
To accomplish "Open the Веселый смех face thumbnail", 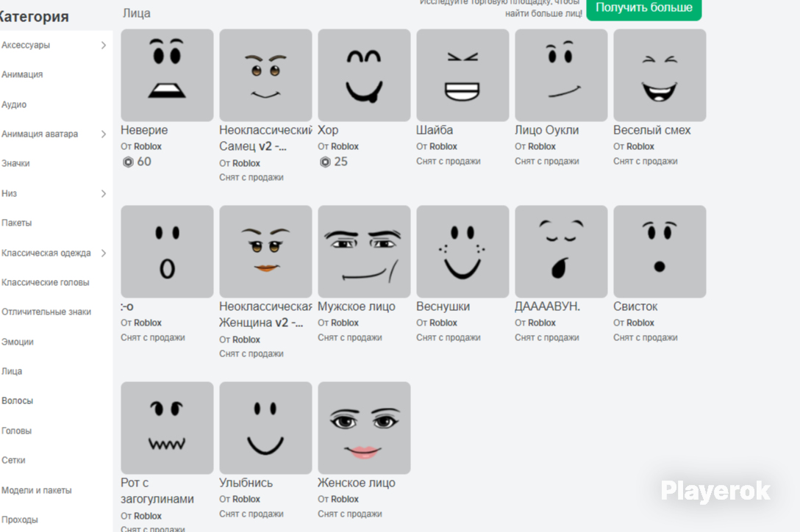I will point(659,75).
